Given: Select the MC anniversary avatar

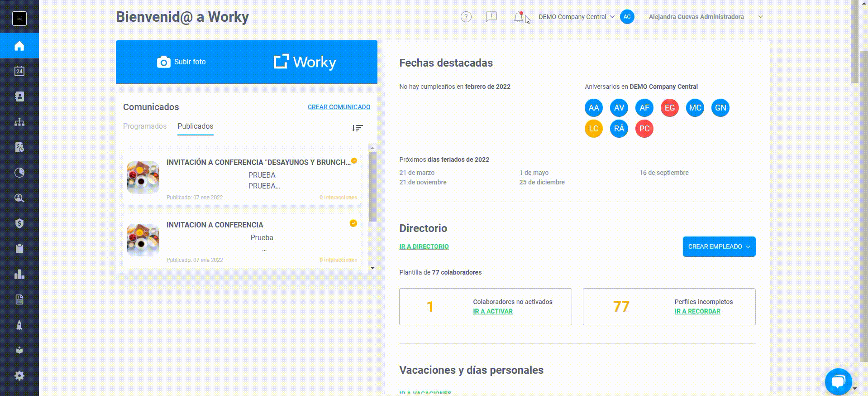Looking at the screenshot, I should [695, 108].
